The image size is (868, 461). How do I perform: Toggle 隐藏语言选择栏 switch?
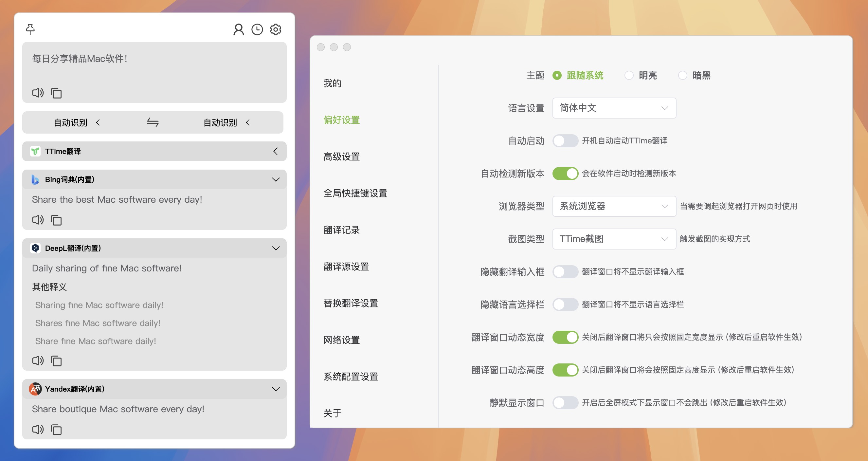[x=565, y=304]
